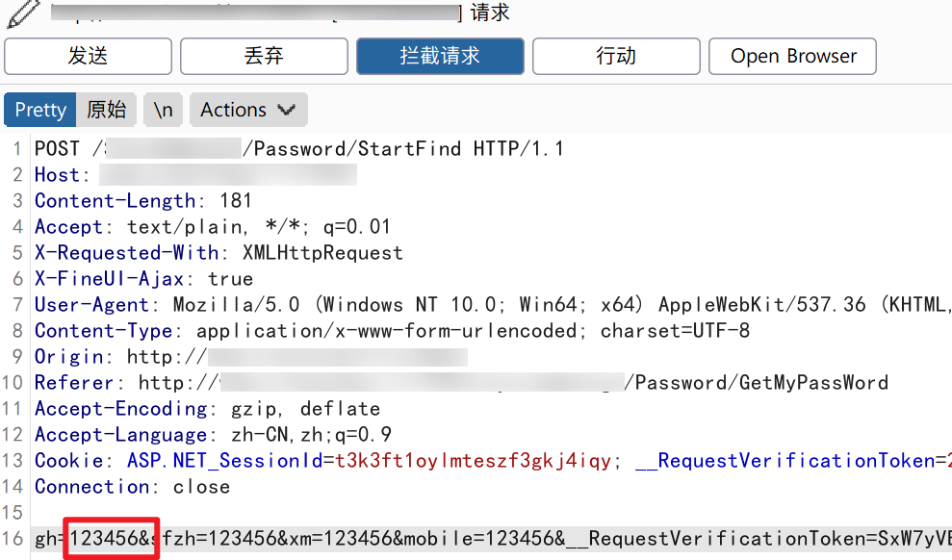Open the 行动 action menu
The image size is (952, 560).
coord(616,57)
